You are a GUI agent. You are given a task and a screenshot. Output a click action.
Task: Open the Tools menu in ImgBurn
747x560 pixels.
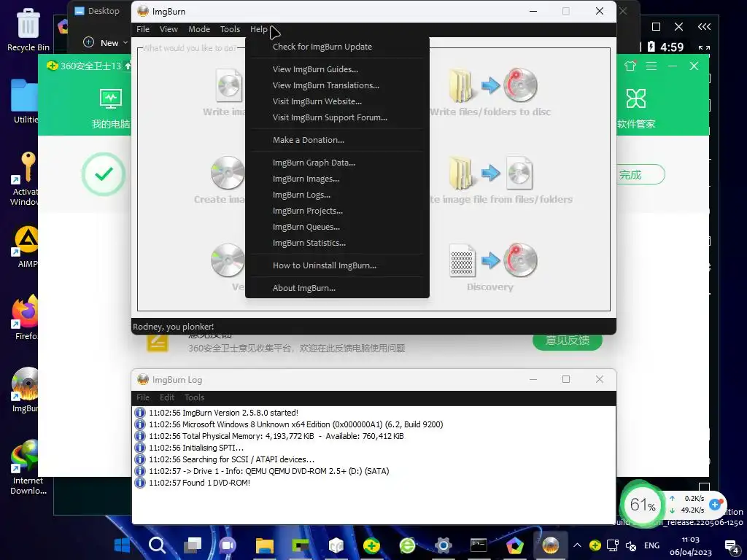click(230, 29)
